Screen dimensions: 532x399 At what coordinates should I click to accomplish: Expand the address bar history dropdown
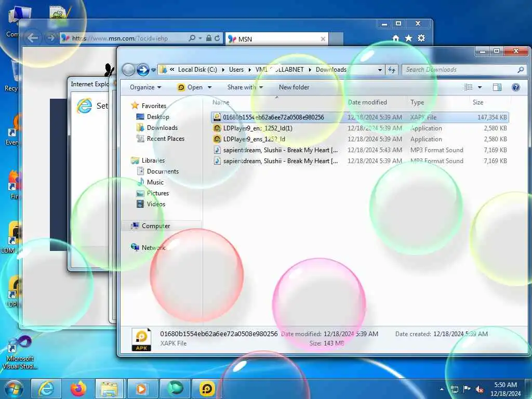click(x=380, y=70)
